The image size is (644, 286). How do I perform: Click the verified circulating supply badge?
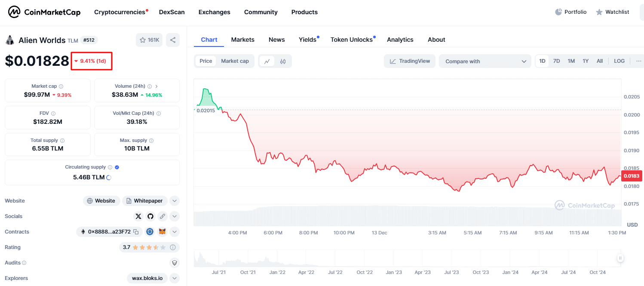[117, 167]
